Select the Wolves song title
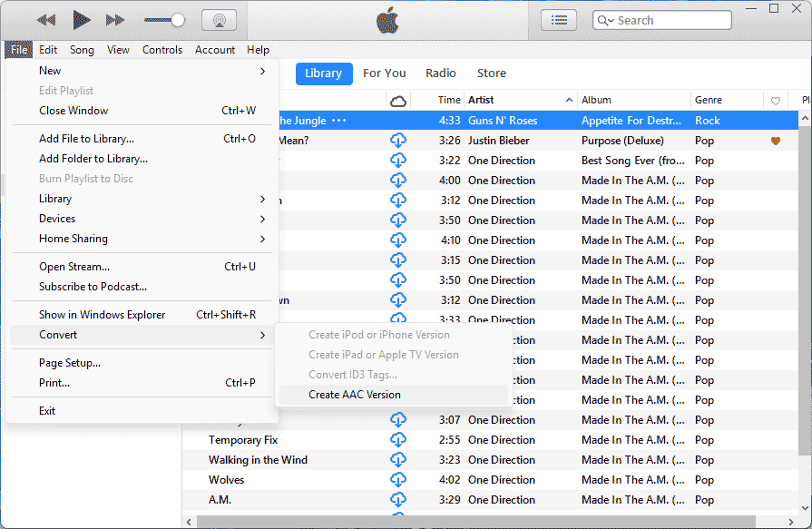The image size is (812, 529). coord(226,480)
